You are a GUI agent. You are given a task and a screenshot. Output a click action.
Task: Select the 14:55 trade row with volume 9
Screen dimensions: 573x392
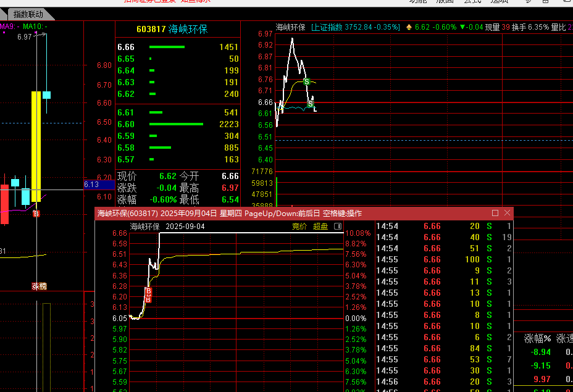point(443,271)
